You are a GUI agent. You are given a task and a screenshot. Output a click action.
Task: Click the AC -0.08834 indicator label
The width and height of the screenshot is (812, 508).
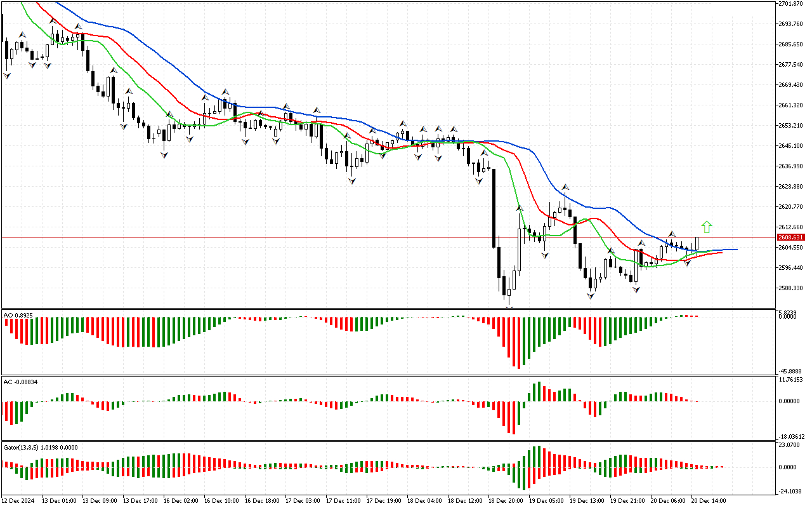coord(20,382)
